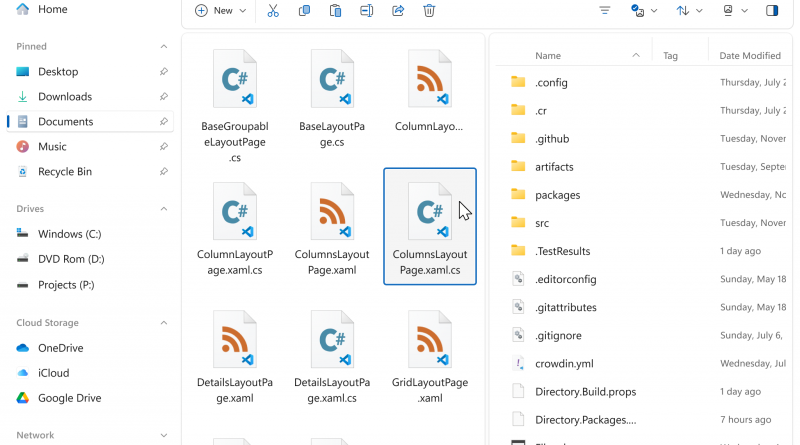Image resolution: width=800 pixels, height=445 pixels.
Task: Click the Paste clipboard icon
Action: (x=335, y=11)
